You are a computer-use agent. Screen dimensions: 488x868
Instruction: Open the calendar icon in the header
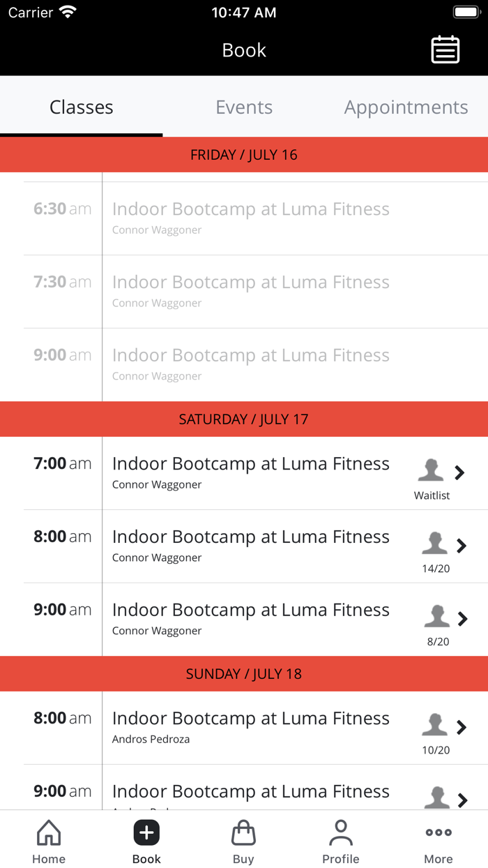pyautogui.click(x=445, y=50)
